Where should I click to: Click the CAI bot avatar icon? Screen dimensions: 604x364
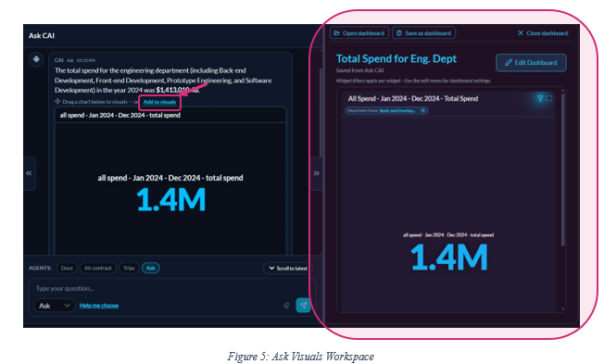pyautogui.click(x=36, y=59)
